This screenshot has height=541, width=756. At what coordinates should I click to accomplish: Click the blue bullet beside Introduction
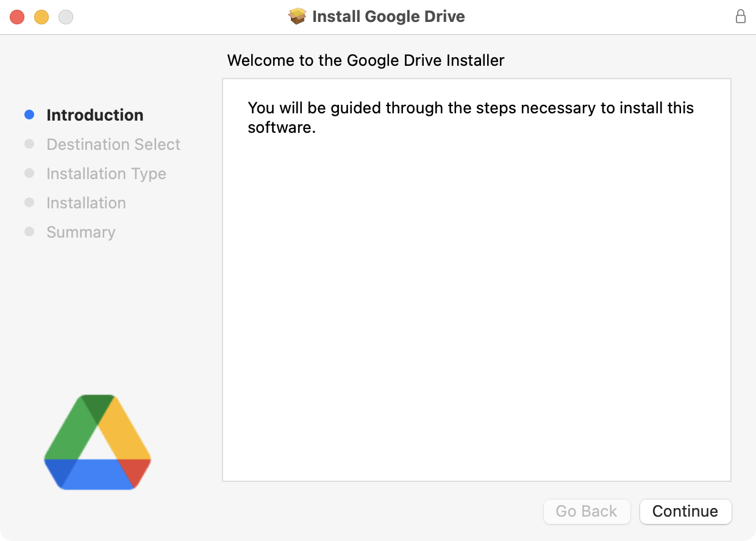tap(29, 115)
